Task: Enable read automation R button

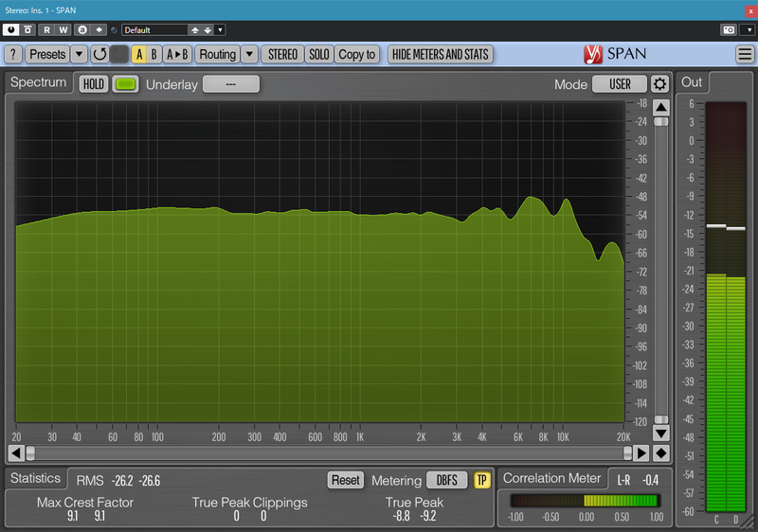Action: click(x=46, y=30)
